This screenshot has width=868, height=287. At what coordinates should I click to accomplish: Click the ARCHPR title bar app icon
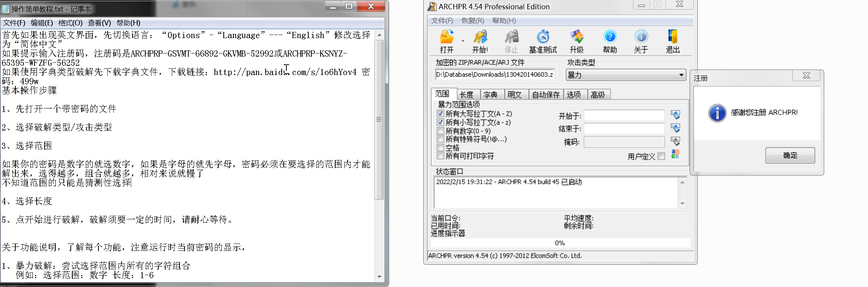(x=432, y=6)
